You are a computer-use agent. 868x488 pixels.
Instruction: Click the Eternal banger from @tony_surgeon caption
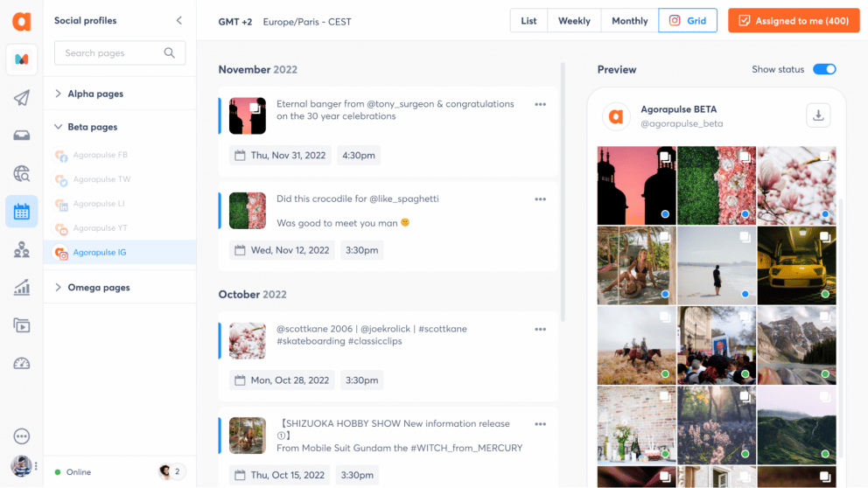[x=395, y=110]
